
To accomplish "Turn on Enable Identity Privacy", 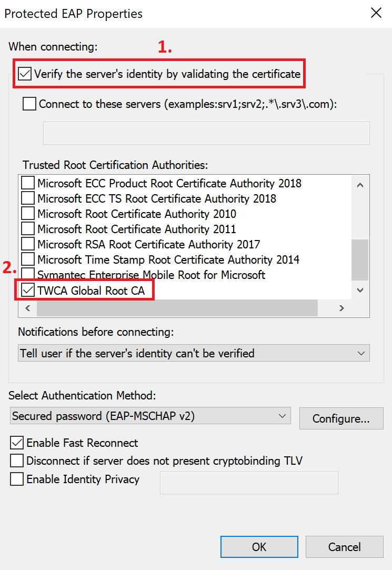I will tap(16, 479).
